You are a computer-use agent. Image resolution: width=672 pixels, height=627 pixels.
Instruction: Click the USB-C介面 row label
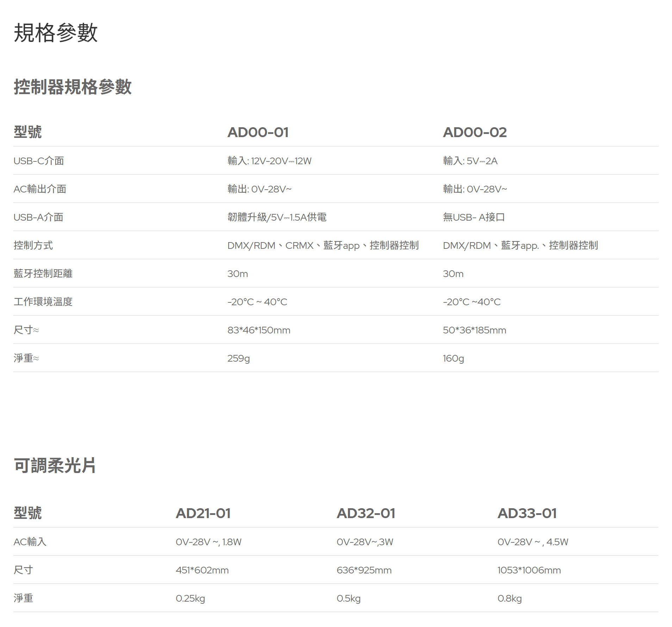point(39,161)
